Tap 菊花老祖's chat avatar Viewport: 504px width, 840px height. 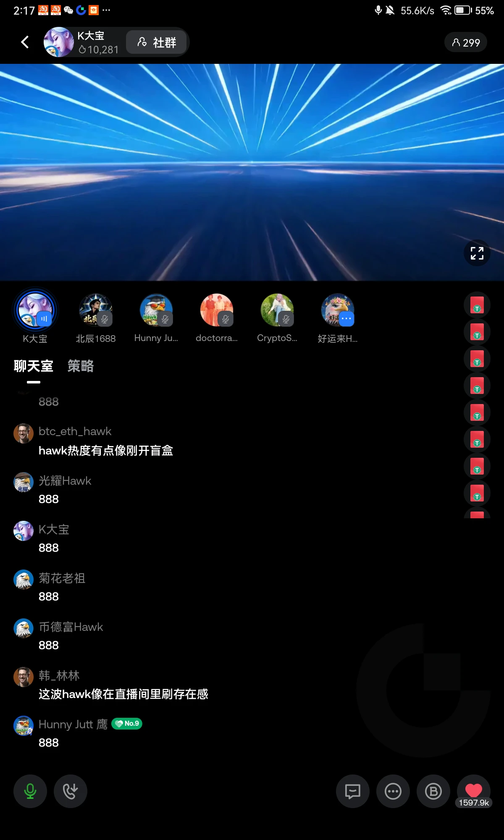pos(24,580)
